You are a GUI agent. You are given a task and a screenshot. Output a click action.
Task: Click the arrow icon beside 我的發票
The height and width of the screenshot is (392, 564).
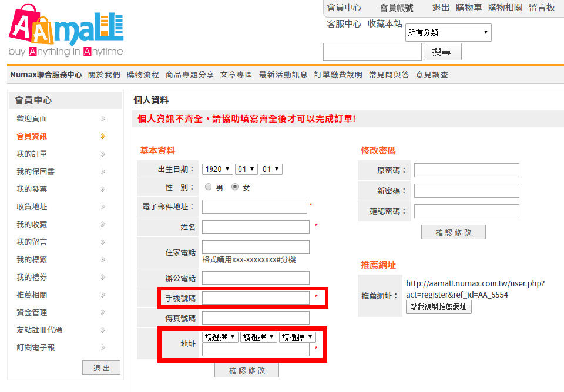103,189
